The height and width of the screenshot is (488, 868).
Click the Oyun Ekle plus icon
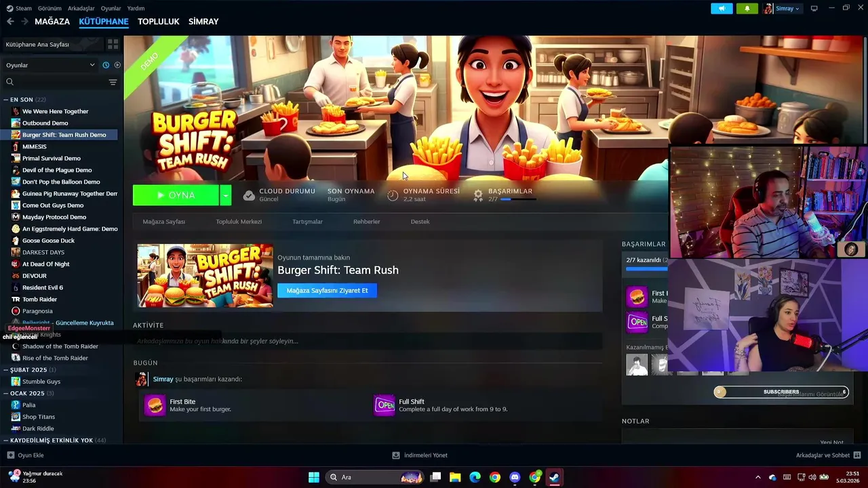[10, 455]
